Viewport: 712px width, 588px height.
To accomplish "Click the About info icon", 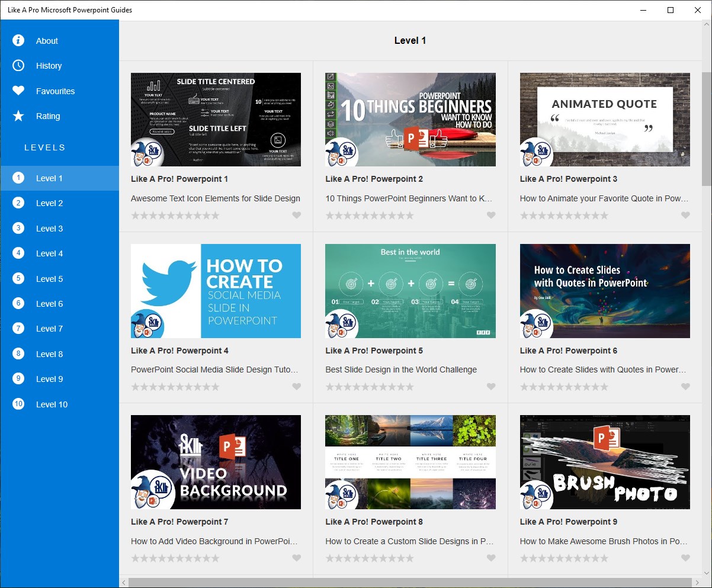I will tap(18, 40).
